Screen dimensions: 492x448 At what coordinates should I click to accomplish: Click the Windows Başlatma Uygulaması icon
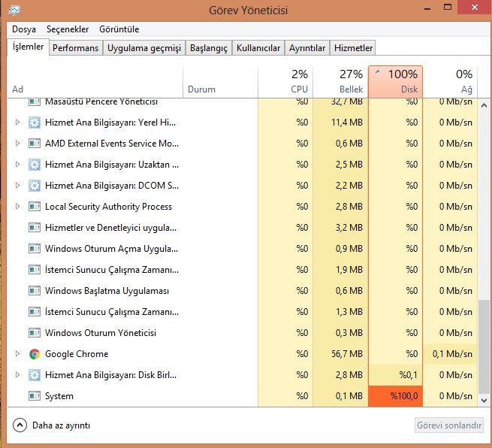click(35, 291)
